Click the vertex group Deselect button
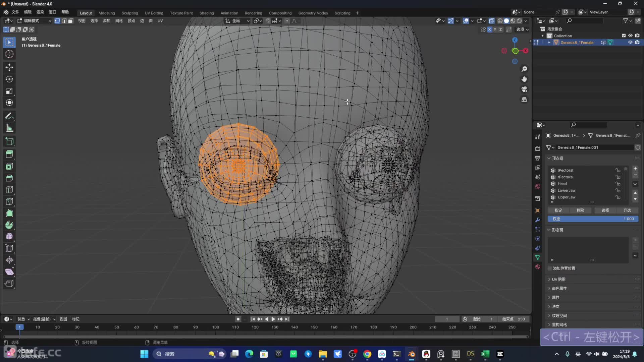 (627, 210)
